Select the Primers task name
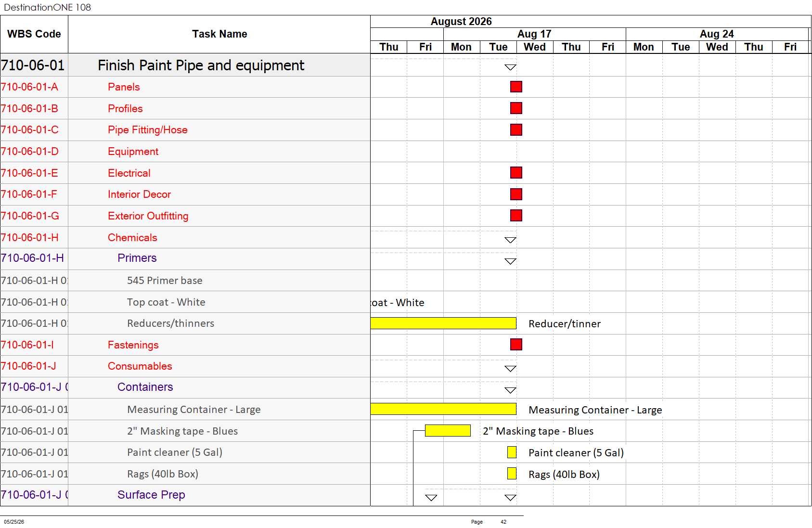This screenshot has width=812, height=528. click(137, 258)
